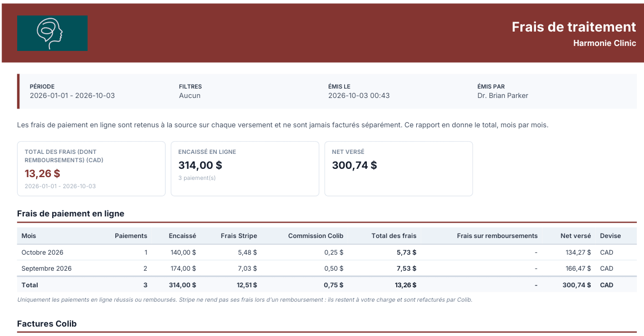Screen dimensions: 644x336
Task: Click the table total net '300,74 $'
Action: [576, 285]
